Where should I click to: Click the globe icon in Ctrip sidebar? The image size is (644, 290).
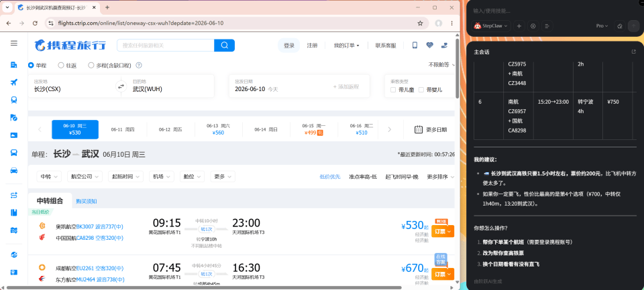14,255
